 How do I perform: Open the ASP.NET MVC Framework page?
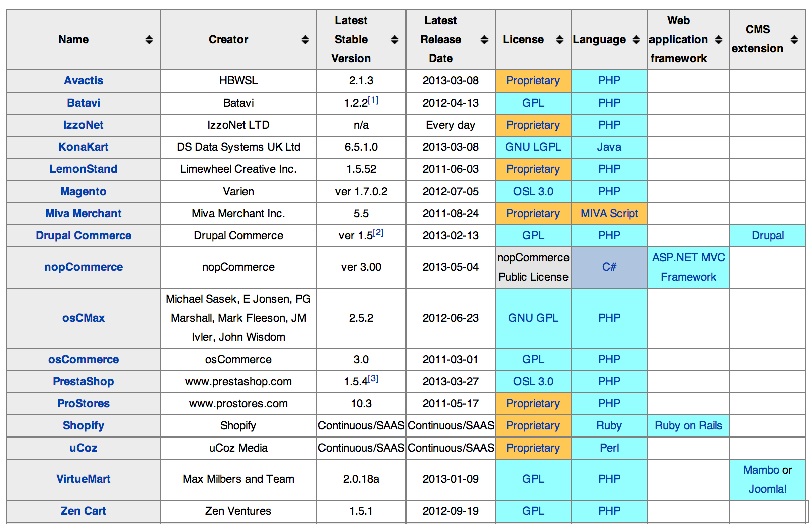click(688, 267)
